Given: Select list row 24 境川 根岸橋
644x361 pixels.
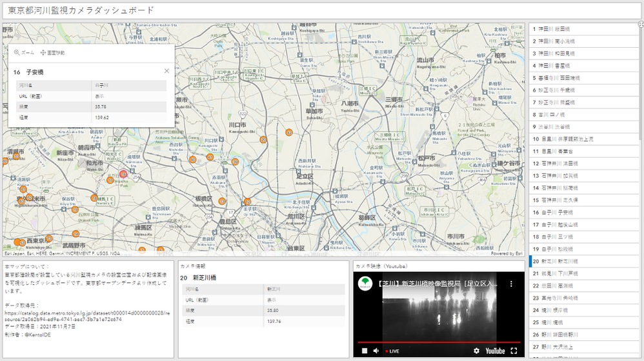Looking at the screenshot, I should coord(583,310).
